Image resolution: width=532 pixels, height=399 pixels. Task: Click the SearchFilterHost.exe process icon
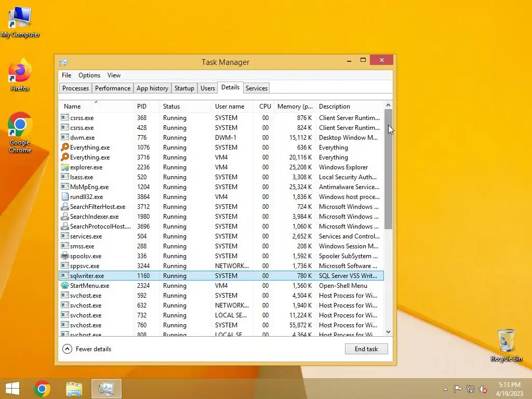(x=65, y=206)
